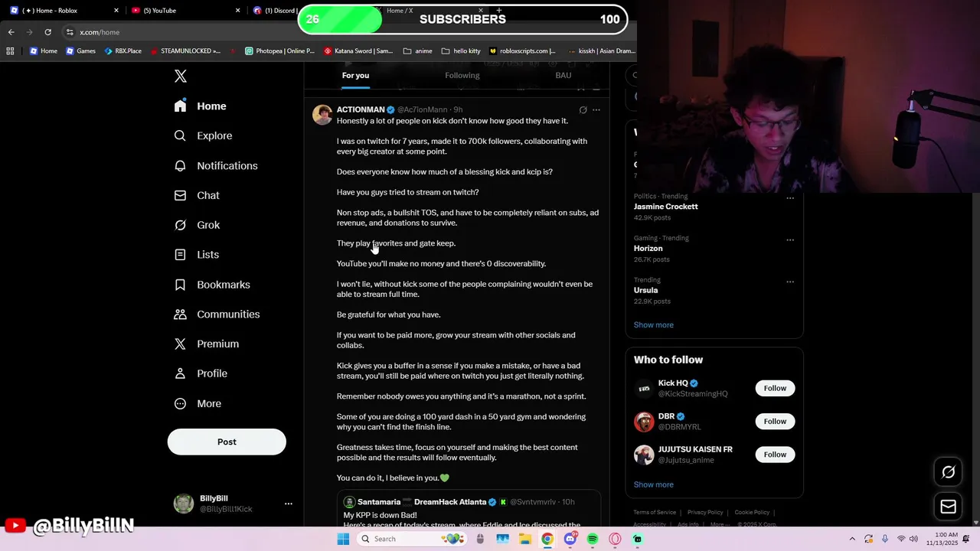Open more options for Ursula trend
Screen dimensions: 980x551
pos(790,282)
